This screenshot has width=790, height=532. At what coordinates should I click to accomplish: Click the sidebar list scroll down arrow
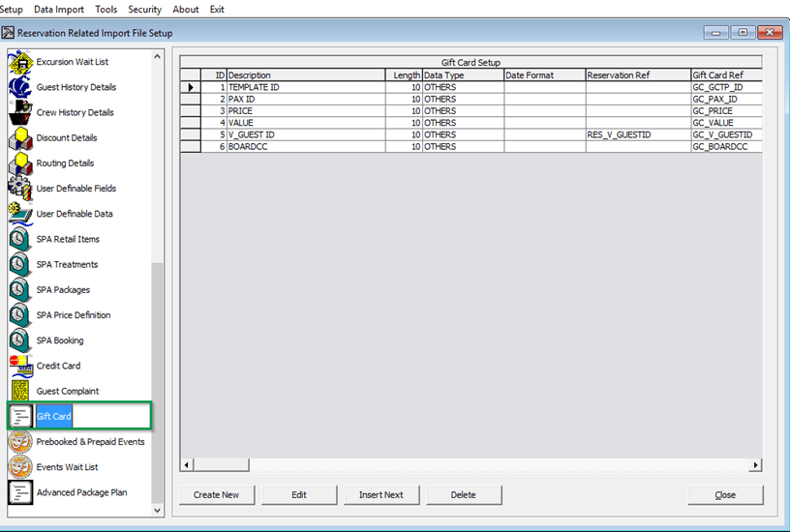click(x=157, y=511)
